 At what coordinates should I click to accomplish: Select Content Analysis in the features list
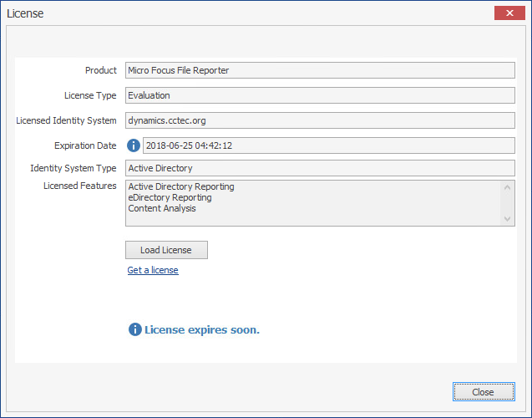click(x=162, y=208)
